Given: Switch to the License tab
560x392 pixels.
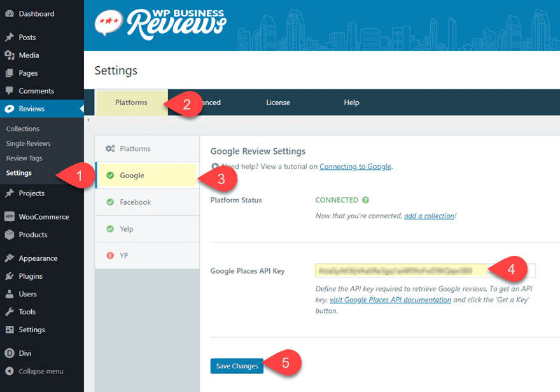Looking at the screenshot, I should 278,102.
